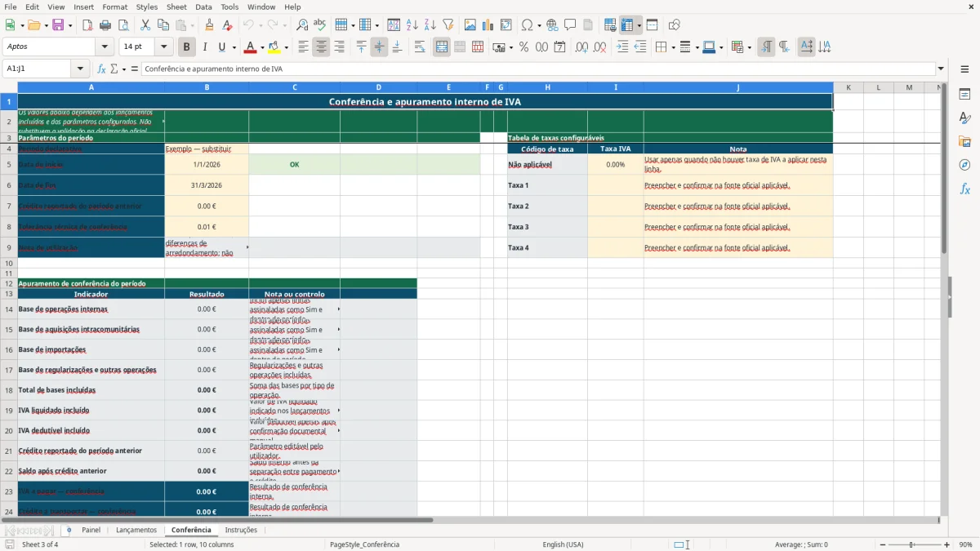
Task: Open the Sheet menu
Action: tap(176, 7)
